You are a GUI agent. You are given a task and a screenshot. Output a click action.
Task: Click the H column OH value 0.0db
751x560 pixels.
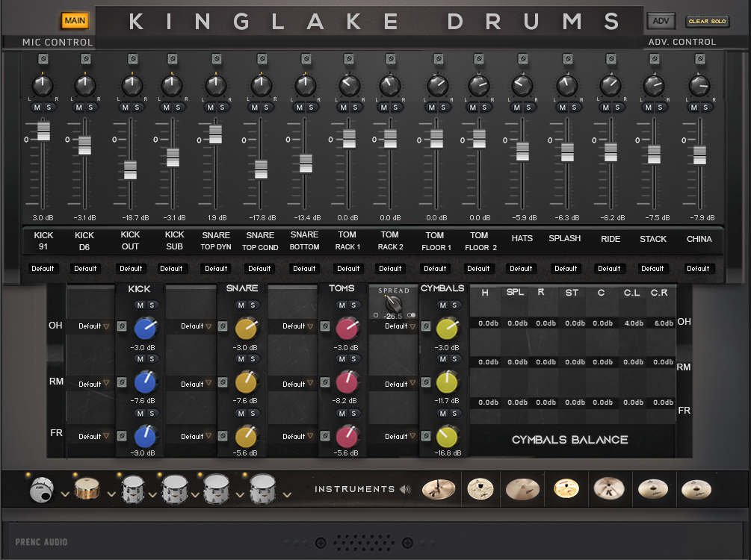(488, 323)
